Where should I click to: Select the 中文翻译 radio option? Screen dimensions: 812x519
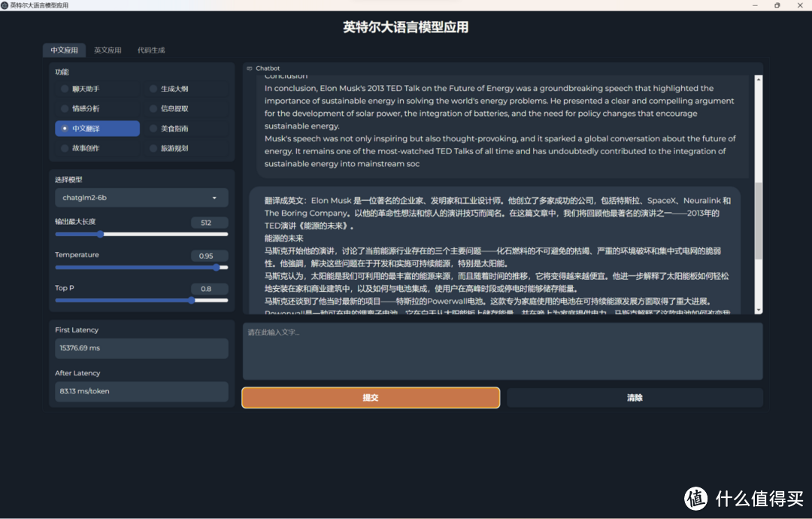tap(97, 129)
